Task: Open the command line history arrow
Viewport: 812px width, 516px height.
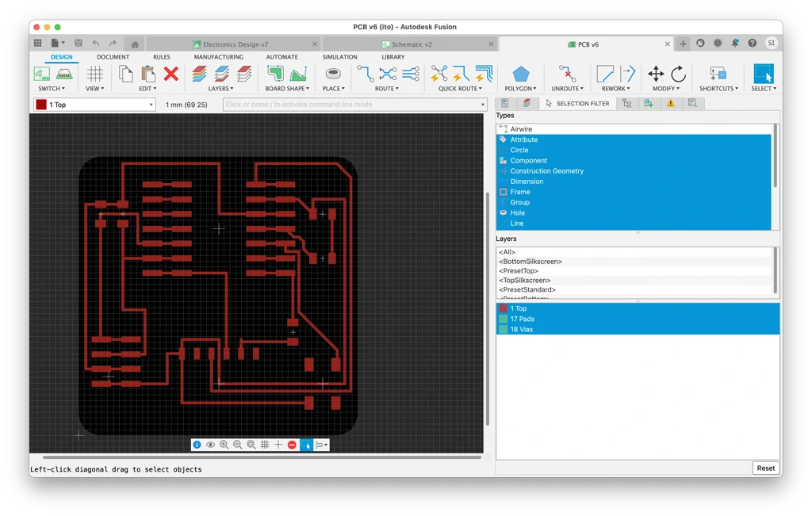Action: click(483, 105)
